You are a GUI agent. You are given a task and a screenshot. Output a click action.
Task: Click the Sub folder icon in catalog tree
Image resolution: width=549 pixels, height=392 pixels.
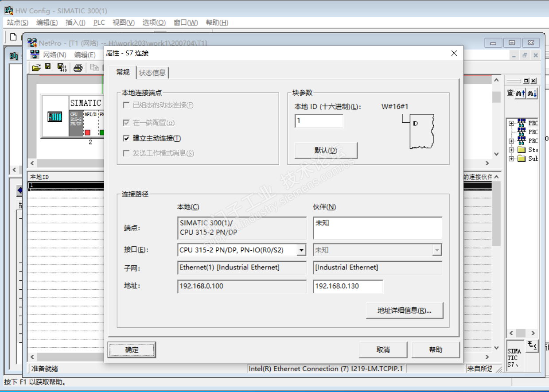[521, 159]
